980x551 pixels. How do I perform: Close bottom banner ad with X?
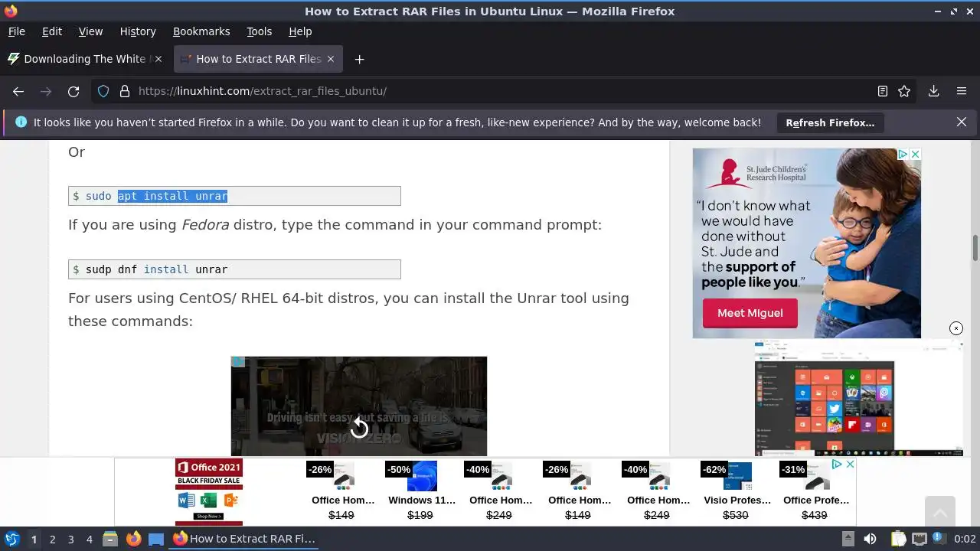click(850, 465)
